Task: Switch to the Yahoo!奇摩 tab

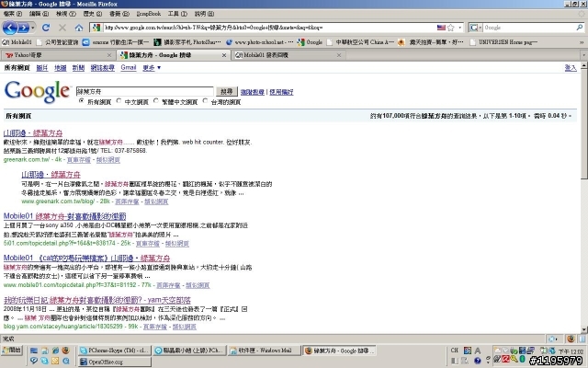Action: coord(59,55)
